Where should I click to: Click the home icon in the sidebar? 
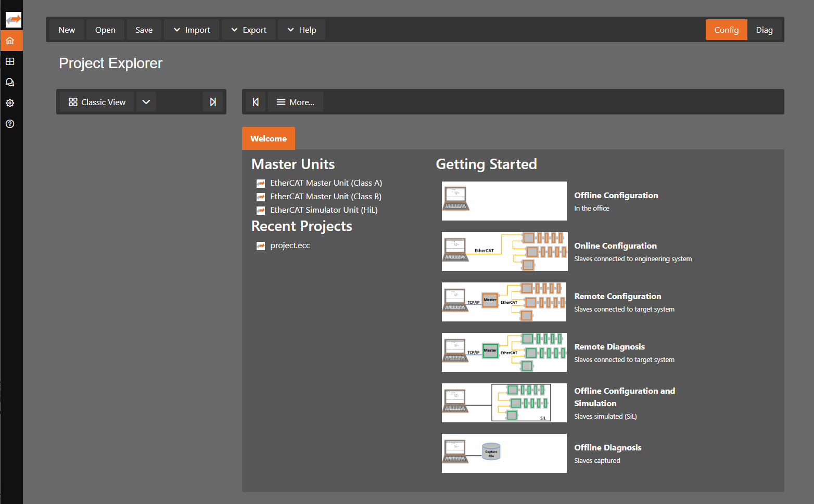10,41
